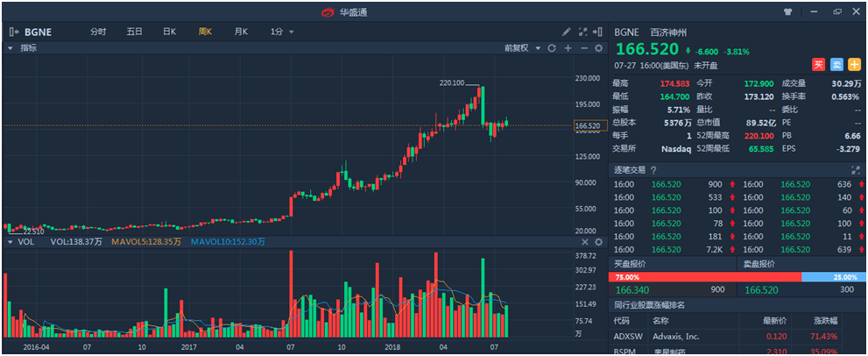
Task: Collapse the VOL panel triangle
Action: point(11,241)
